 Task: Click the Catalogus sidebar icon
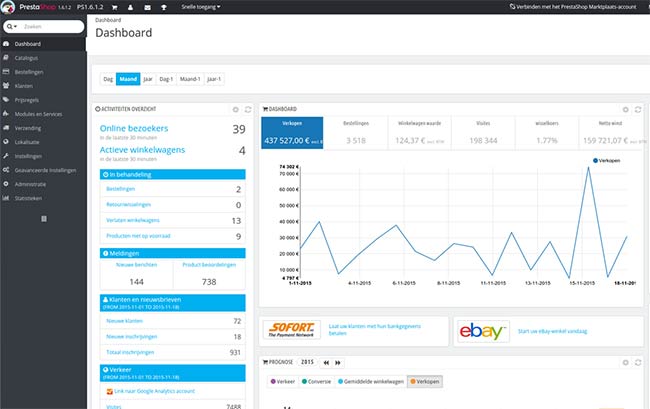[x=6, y=58]
